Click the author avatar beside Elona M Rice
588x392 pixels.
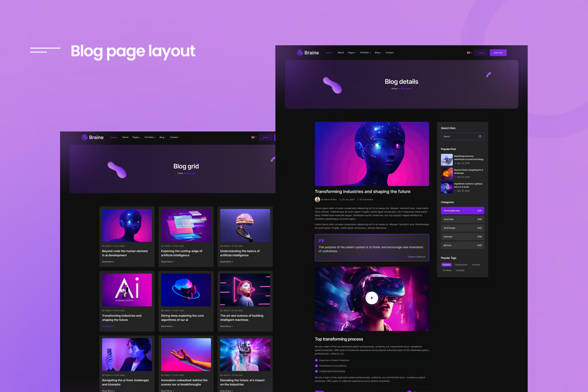tap(318, 199)
